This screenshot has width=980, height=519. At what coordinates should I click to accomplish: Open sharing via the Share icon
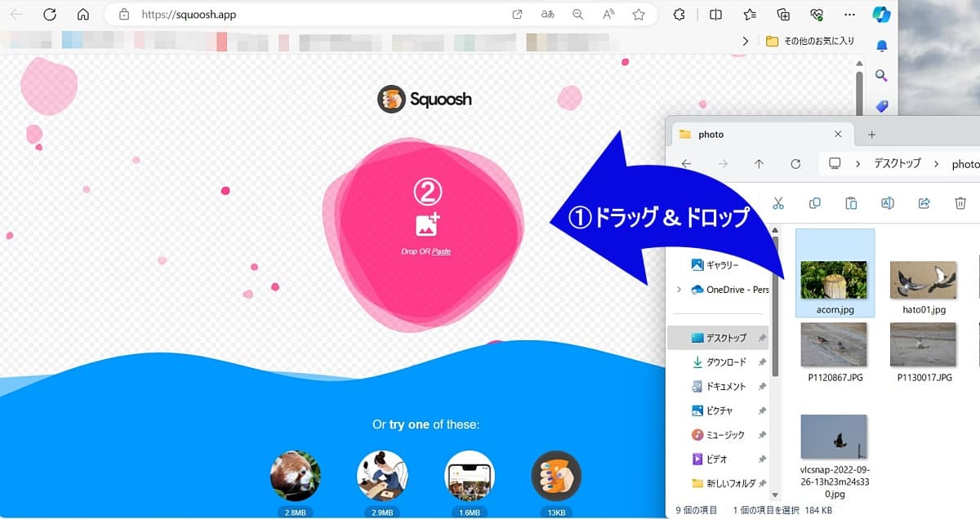click(x=924, y=202)
